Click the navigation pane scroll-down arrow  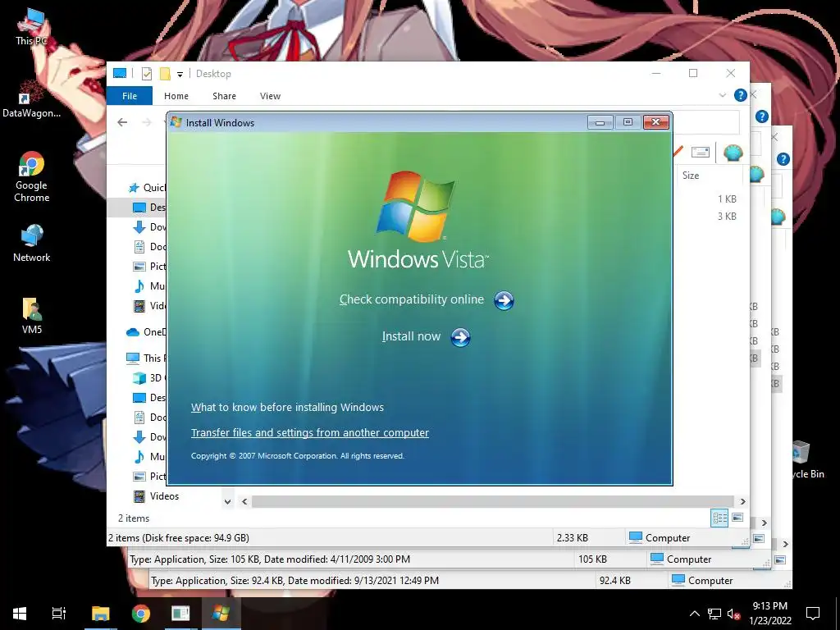[227, 502]
